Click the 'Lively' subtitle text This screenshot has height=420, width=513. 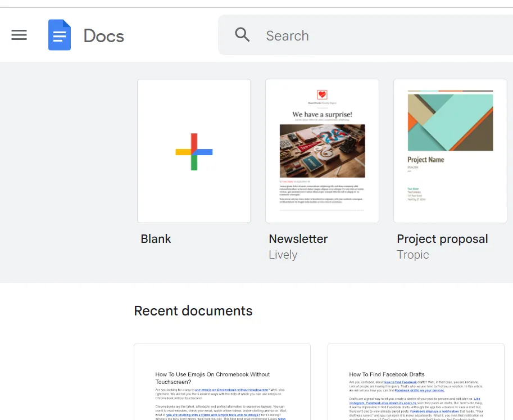[x=283, y=255]
